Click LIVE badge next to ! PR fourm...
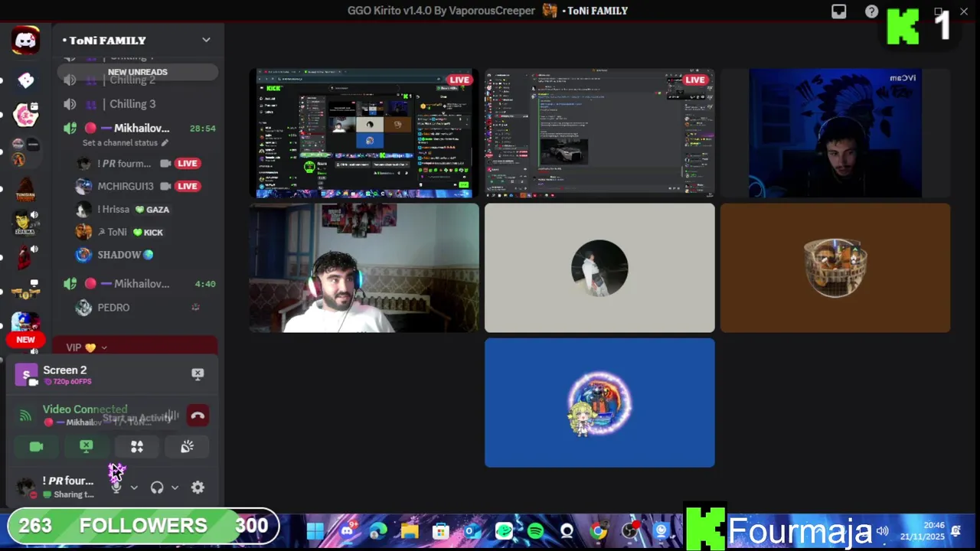 point(188,163)
